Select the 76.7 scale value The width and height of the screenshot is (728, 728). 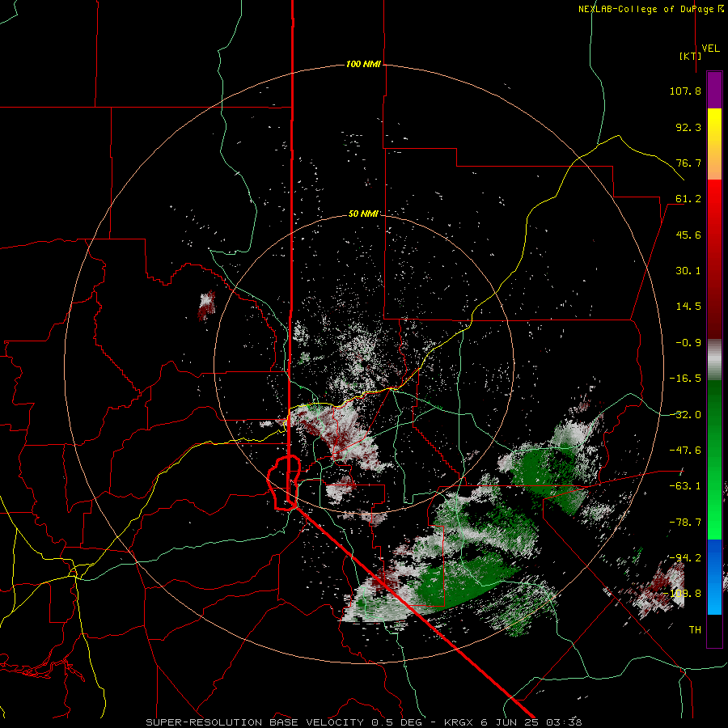point(688,163)
